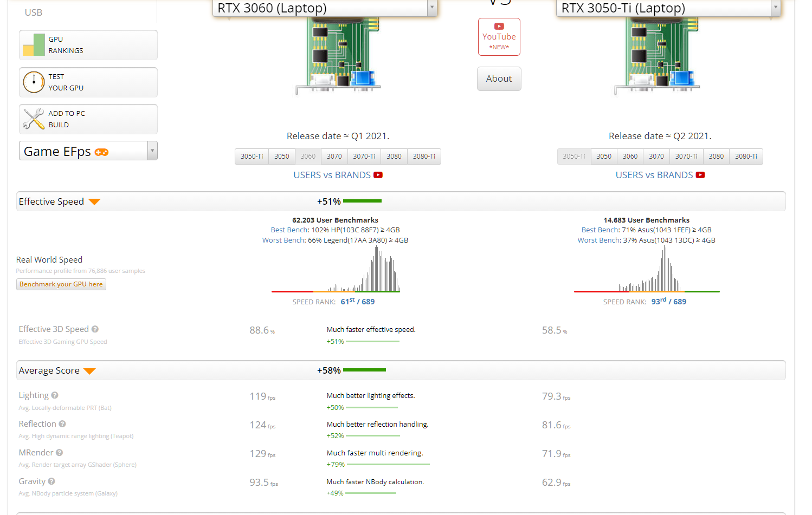Click the gamepad icon in Game EFps
Image resolution: width=812 pixels, height=515 pixels.
click(101, 152)
